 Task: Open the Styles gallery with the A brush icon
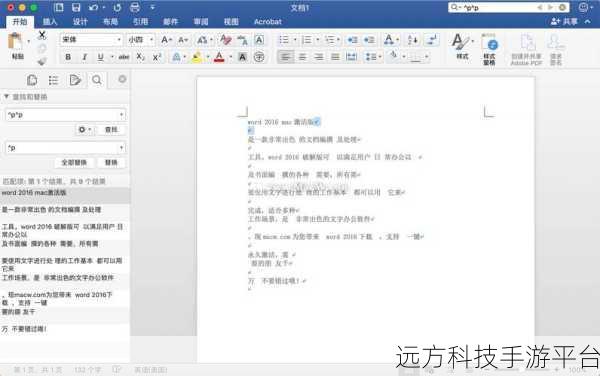(462, 46)
